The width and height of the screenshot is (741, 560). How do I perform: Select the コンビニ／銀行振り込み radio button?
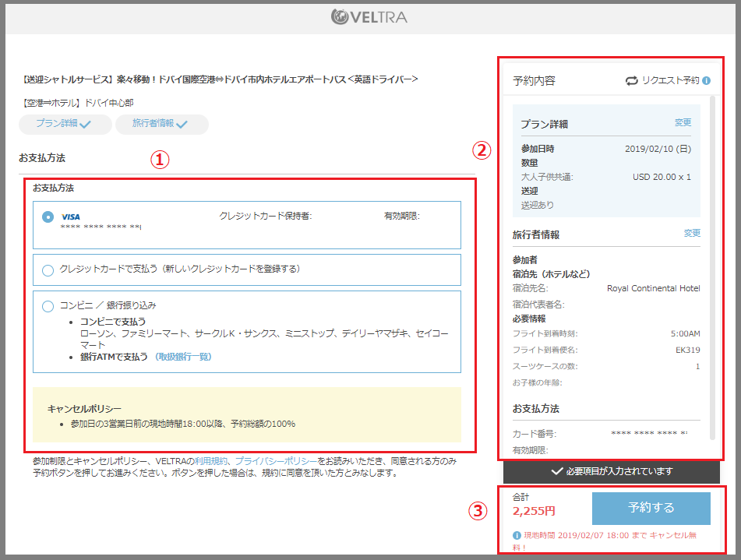pyautogui.click(x=48, y=306)
